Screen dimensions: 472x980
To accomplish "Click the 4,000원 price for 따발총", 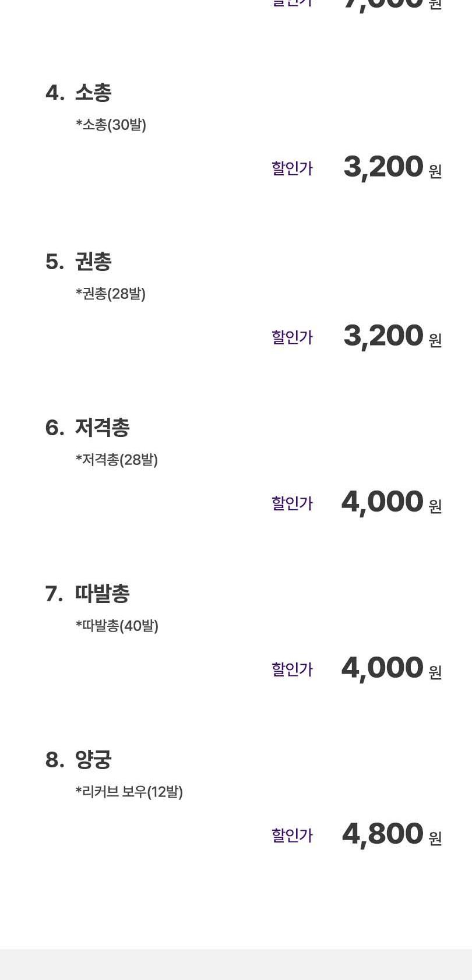I will [390, 669].
